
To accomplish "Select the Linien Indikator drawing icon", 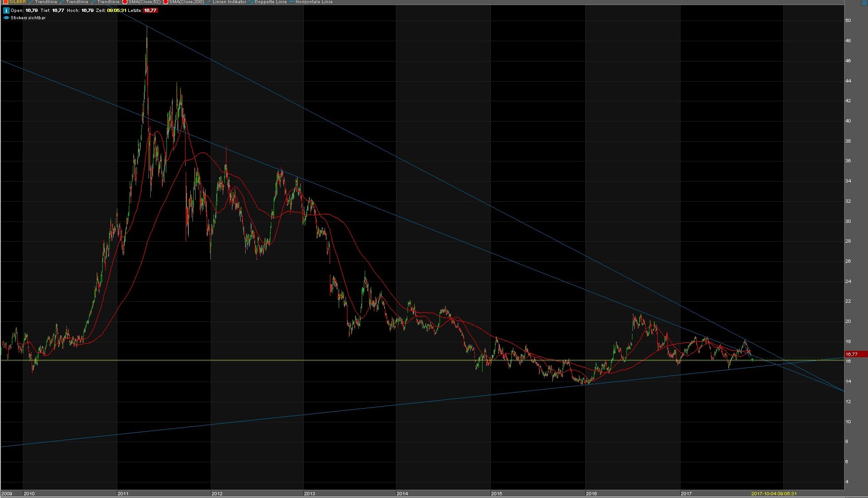I will (x=209, y=2).
